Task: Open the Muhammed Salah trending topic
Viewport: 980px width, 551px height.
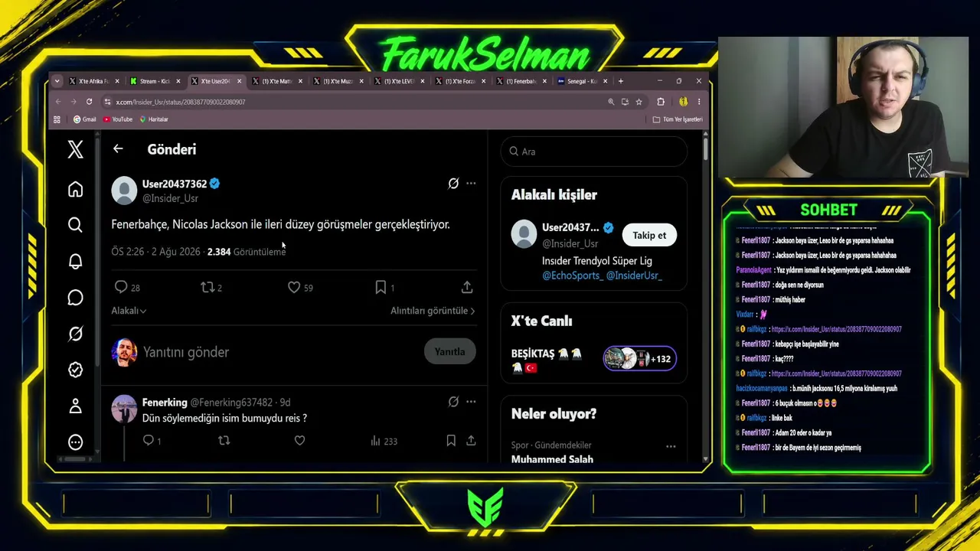Action: click(552, 459)
